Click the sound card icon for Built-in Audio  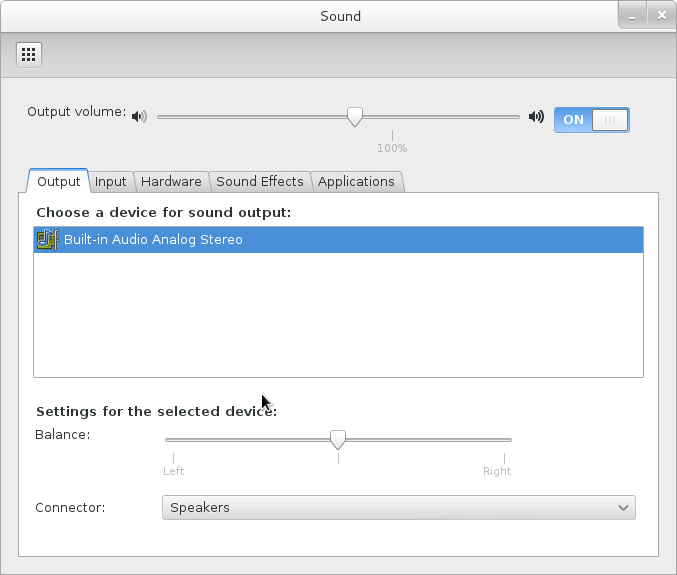pos(47,240)
